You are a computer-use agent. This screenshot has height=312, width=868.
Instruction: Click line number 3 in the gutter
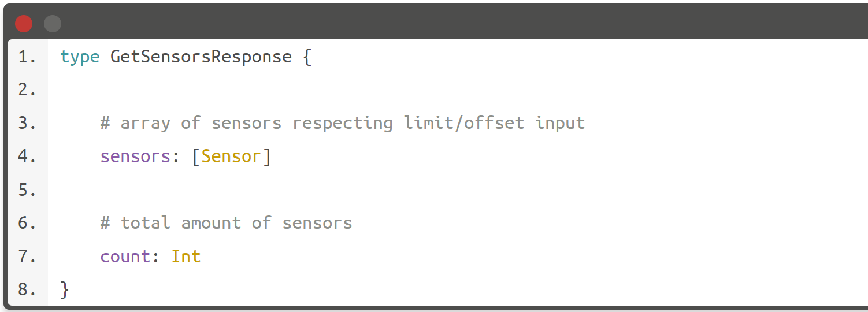[x=27, y=123]
